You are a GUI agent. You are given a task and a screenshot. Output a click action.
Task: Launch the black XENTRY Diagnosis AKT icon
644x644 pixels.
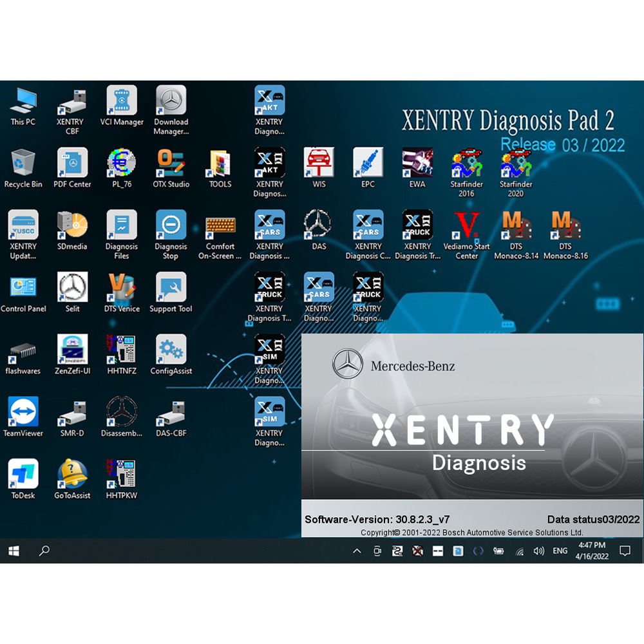(x=269, y=173)
